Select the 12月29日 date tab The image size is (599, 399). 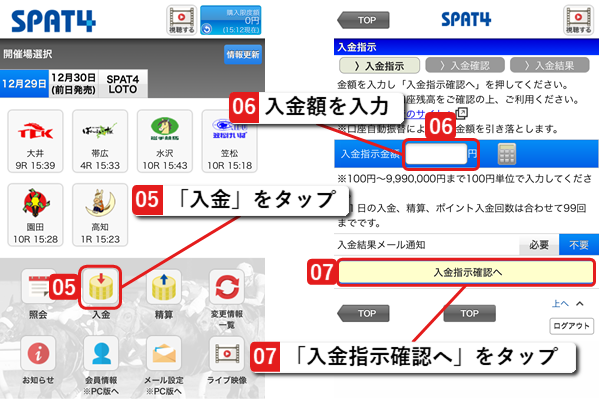[24, 83]
